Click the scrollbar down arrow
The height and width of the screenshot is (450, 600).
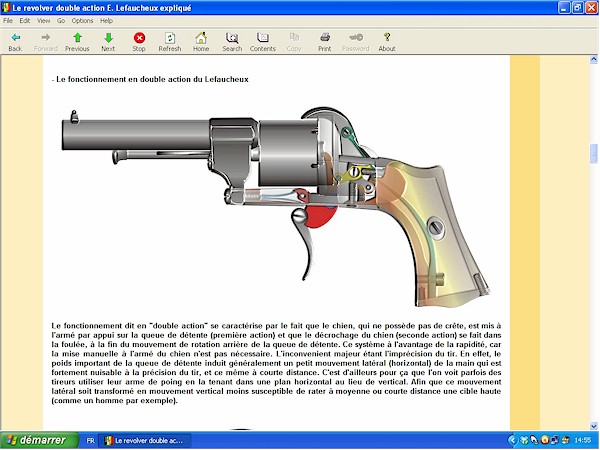(x=593, y=426)
